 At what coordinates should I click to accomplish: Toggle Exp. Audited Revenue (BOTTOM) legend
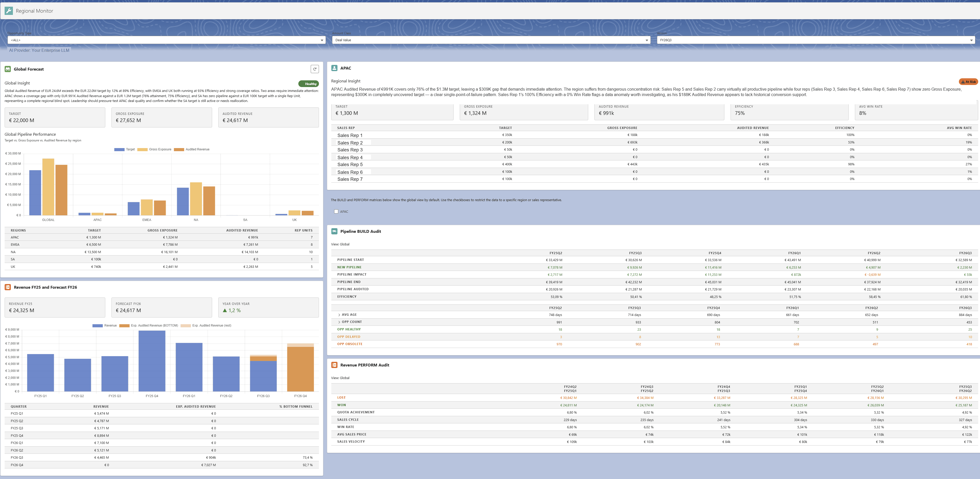[x=124, y=326]
